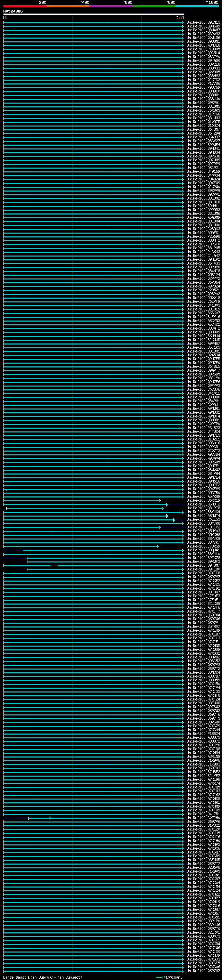Select hit UniRef100_A7XKN1
This screenshot has height=980, width=222.
(203, 875)
